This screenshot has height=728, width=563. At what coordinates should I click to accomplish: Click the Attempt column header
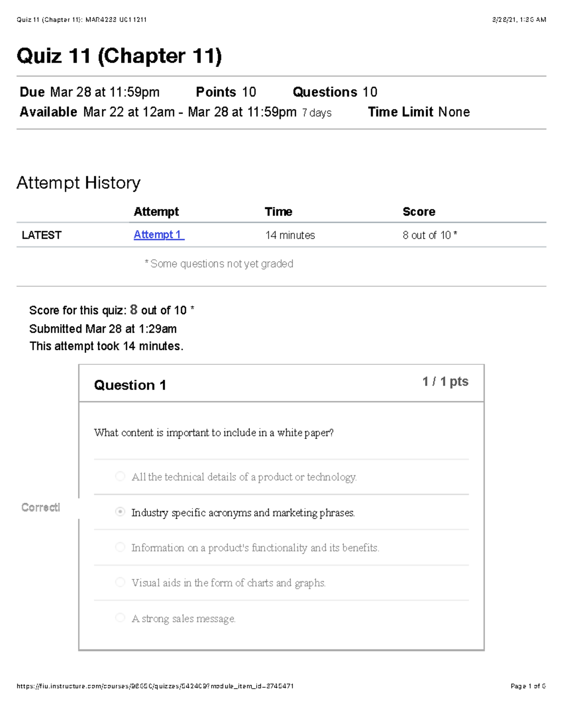click(156, 212)
